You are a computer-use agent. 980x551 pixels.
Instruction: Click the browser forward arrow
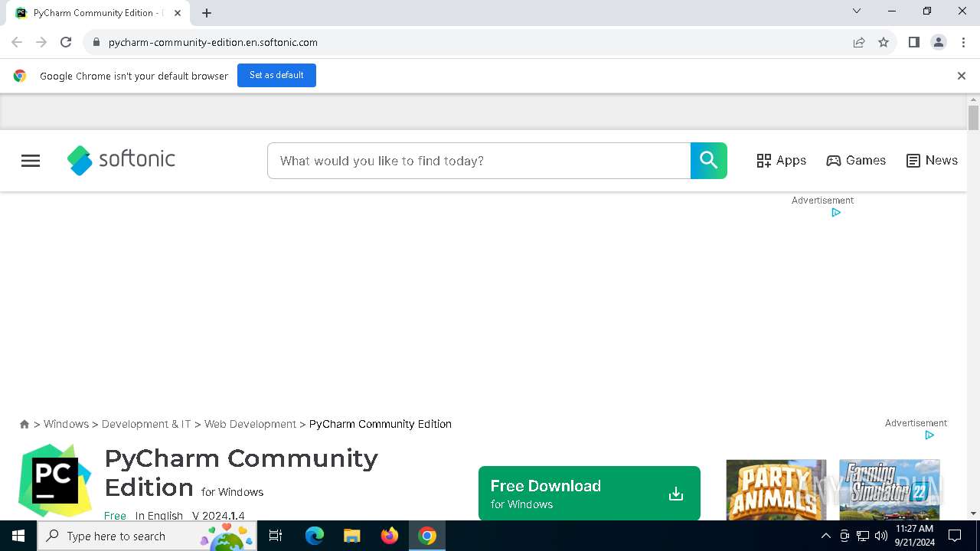41,42
